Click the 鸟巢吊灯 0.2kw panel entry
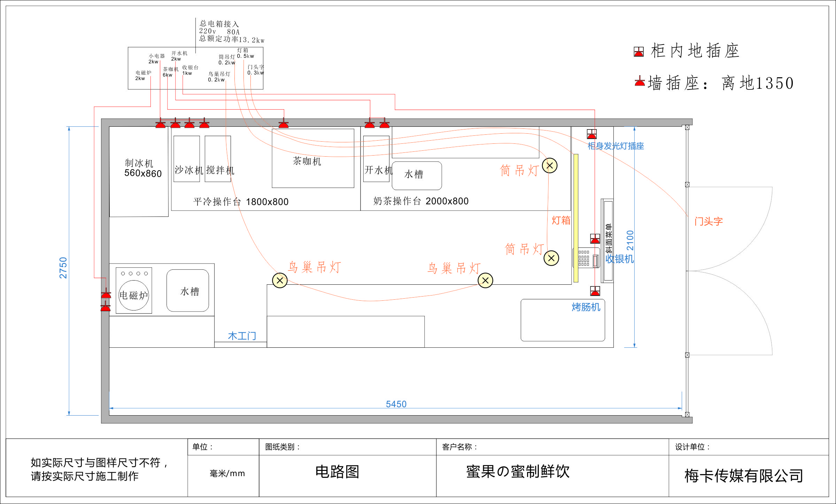 [219, 77]
